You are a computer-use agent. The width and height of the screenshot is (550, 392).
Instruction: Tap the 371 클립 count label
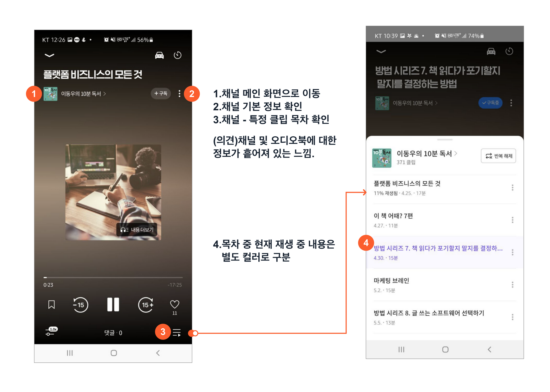(x=406, y=162)
